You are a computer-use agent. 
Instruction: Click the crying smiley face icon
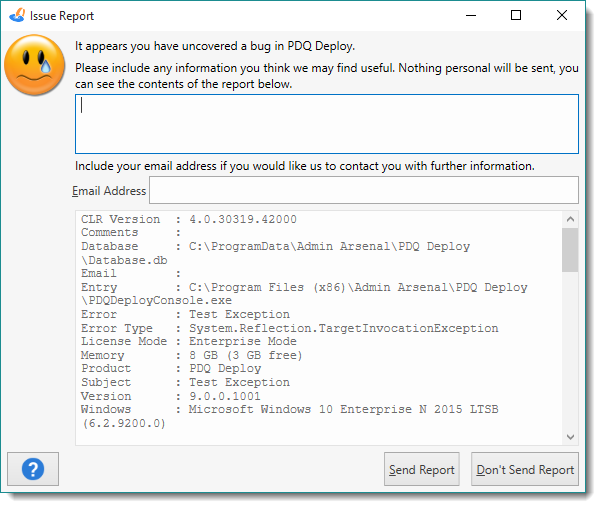click(x=34, y=65)
